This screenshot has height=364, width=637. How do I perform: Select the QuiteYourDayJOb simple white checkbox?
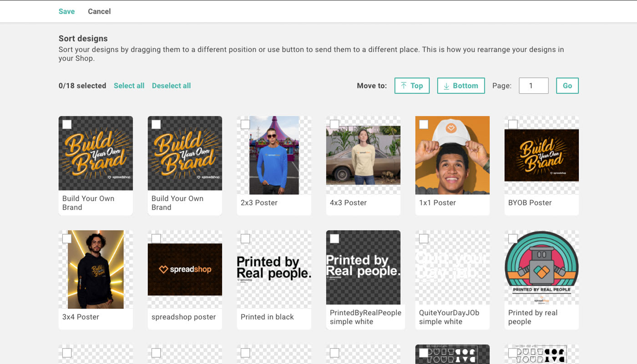424,239
